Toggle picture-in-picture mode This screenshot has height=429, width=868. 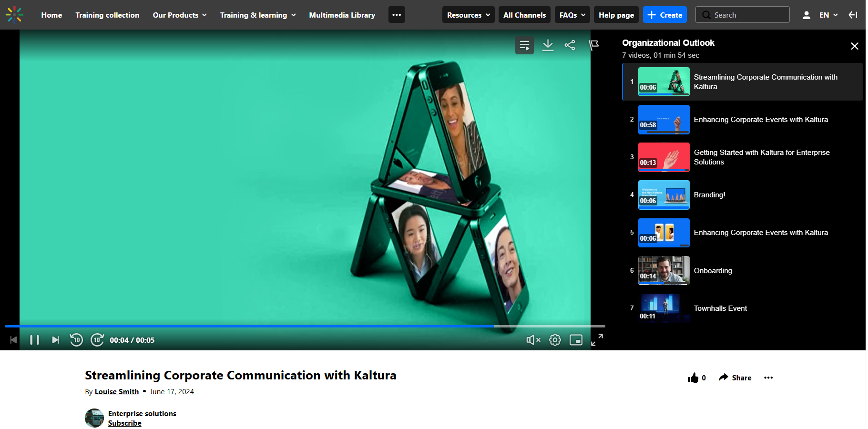coord(576,340)
